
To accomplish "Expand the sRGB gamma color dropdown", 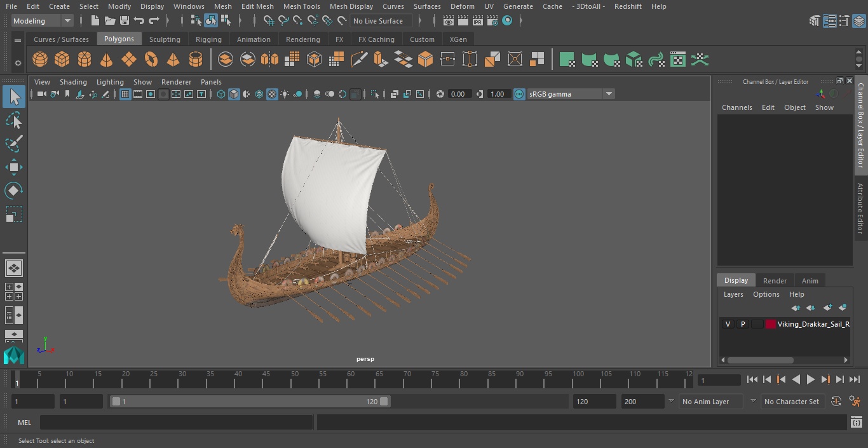I will 608,94.
